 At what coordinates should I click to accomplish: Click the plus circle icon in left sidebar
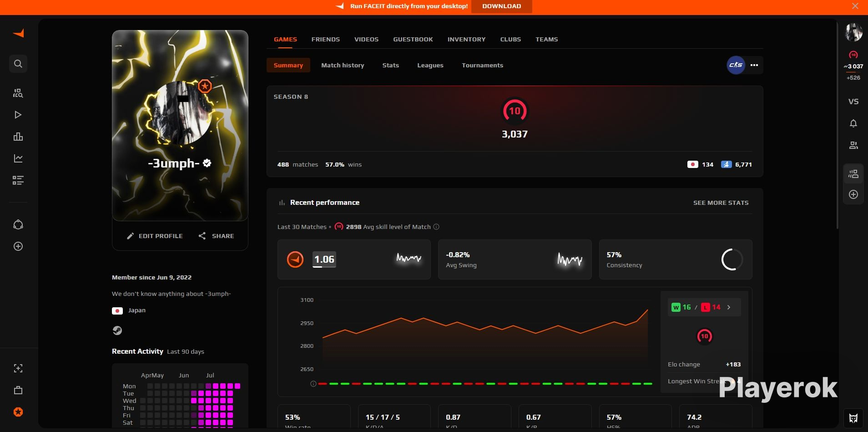pyautogui.click(x=18, y=246)
